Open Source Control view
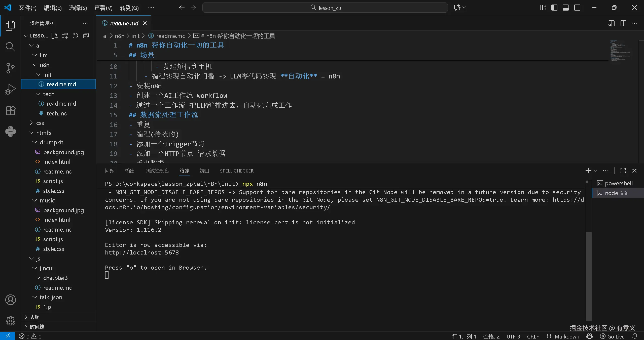644x340 pixels. coord(10,68)
